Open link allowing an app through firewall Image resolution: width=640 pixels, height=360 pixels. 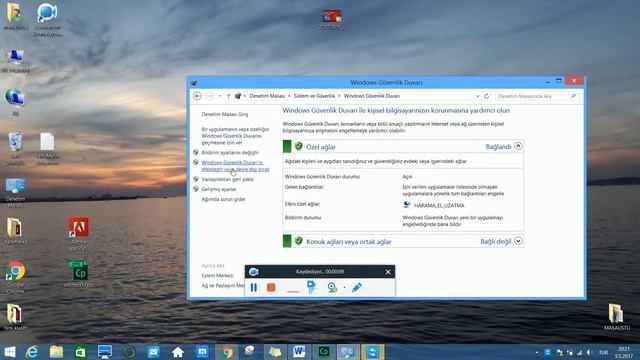pos(235,136)
